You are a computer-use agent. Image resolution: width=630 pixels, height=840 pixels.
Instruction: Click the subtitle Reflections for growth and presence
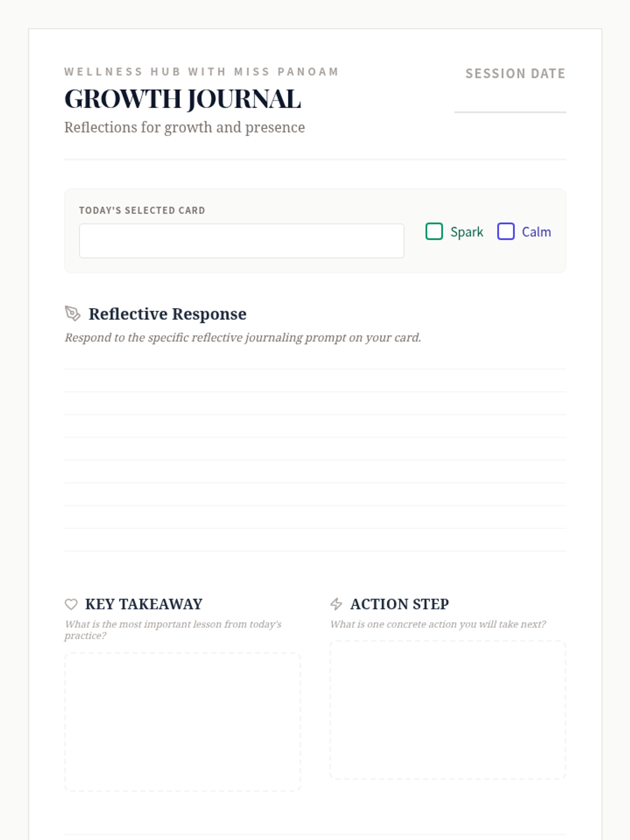click(184, 128)
